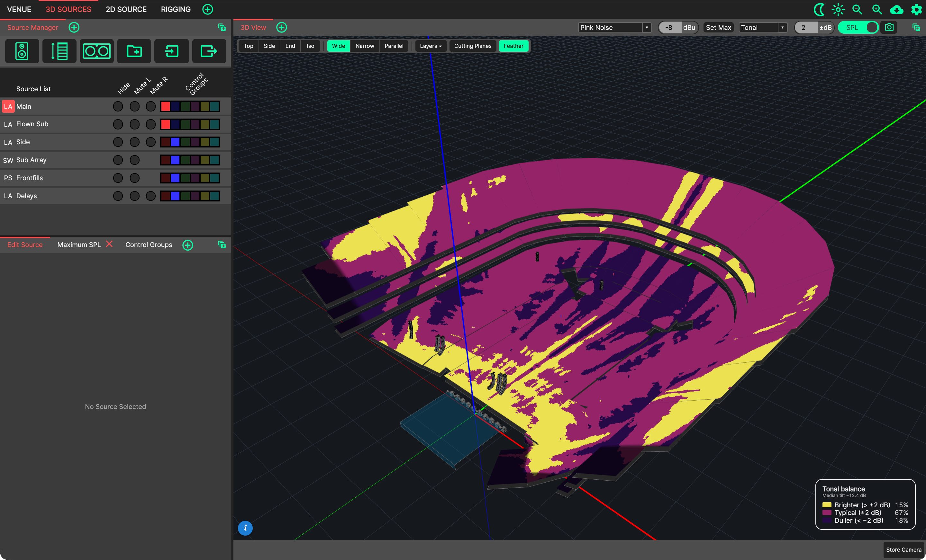This screenshot has width=926, height=560.
Task: Select the 3D SOURCES tab
Action: (x=68, y=9)
